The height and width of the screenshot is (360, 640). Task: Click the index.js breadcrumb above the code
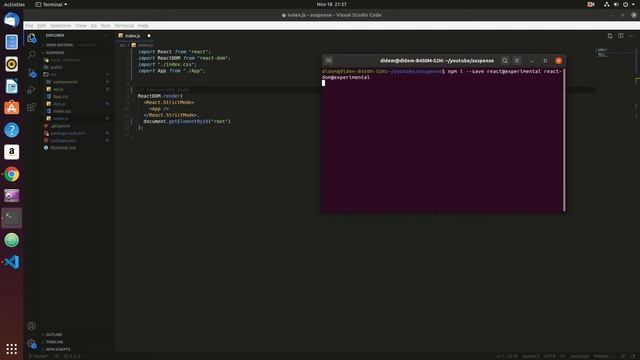[143, 45]
